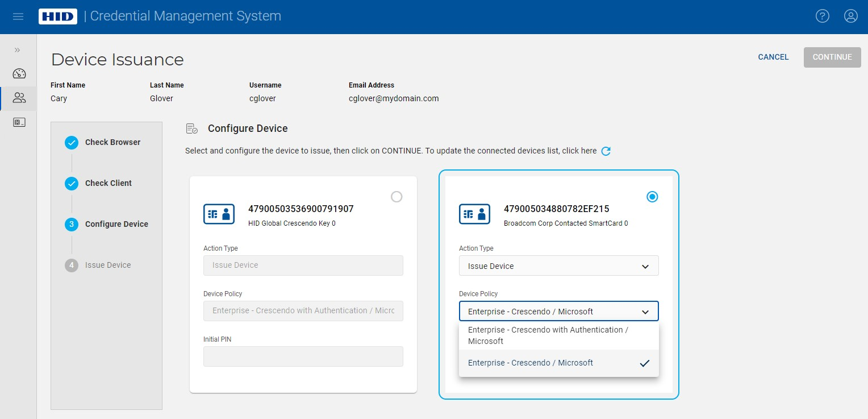Select the Issue Device step label
868x419 pixels.
(x=108, y=265)
